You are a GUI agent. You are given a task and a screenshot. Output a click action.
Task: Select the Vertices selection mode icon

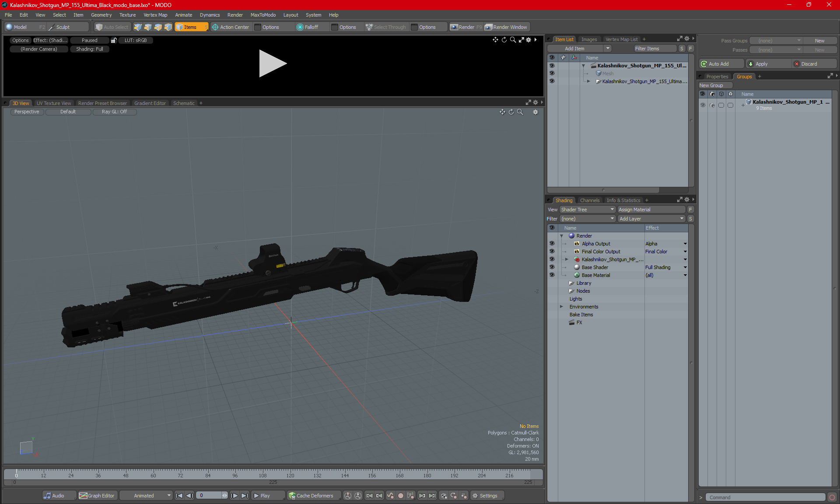(138, 27)
